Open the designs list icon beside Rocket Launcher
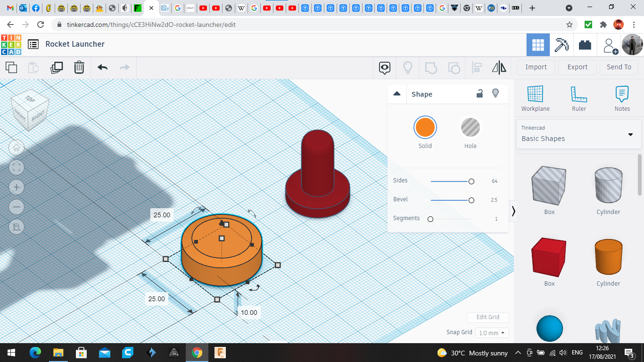This screenshot has width=644, height=362. tap(33, 44)
